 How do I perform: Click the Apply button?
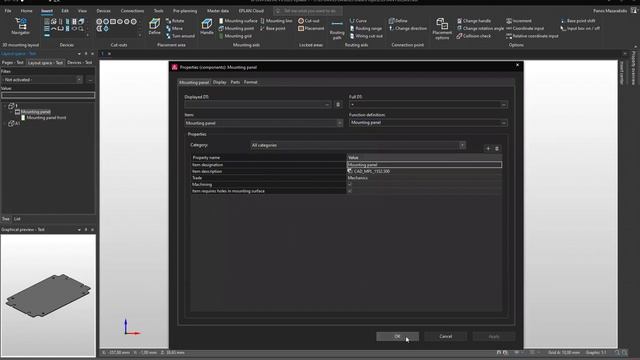coord(494,336)
